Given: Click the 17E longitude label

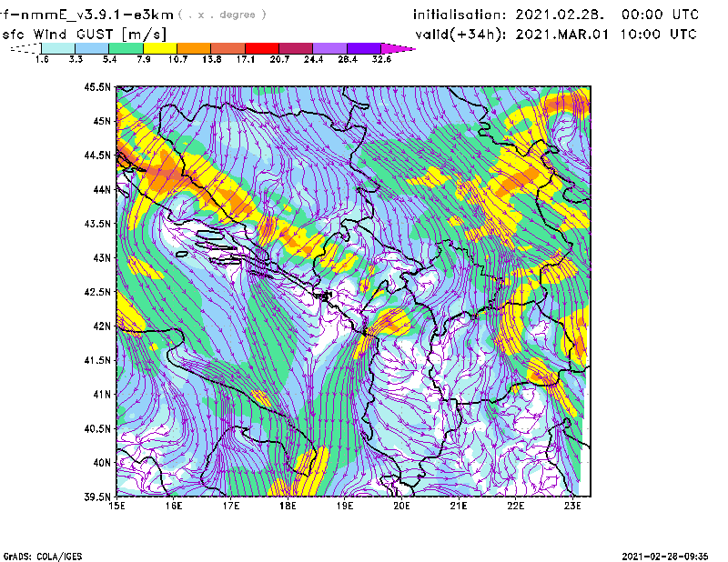Looking at the screenshot, I should (231, 506).
